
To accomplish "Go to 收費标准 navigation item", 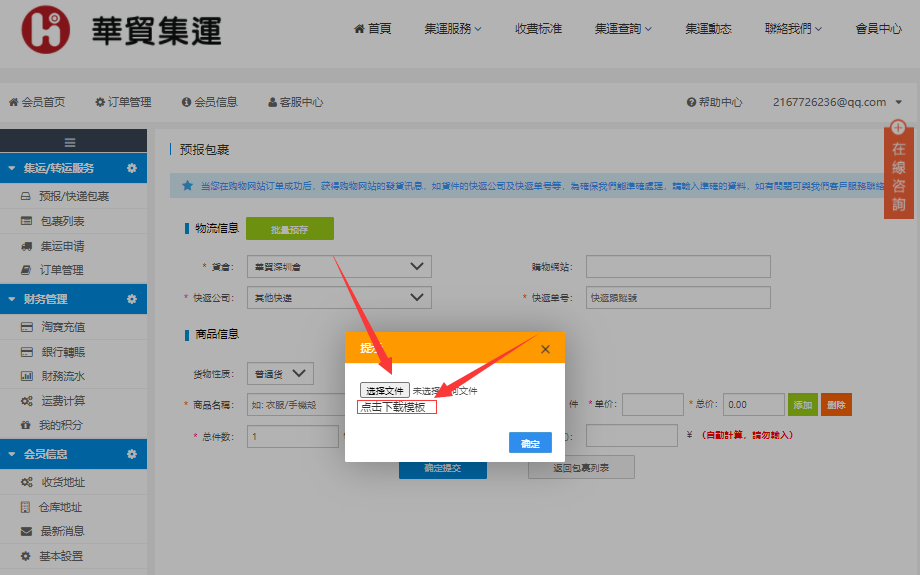I will (538, 29).
